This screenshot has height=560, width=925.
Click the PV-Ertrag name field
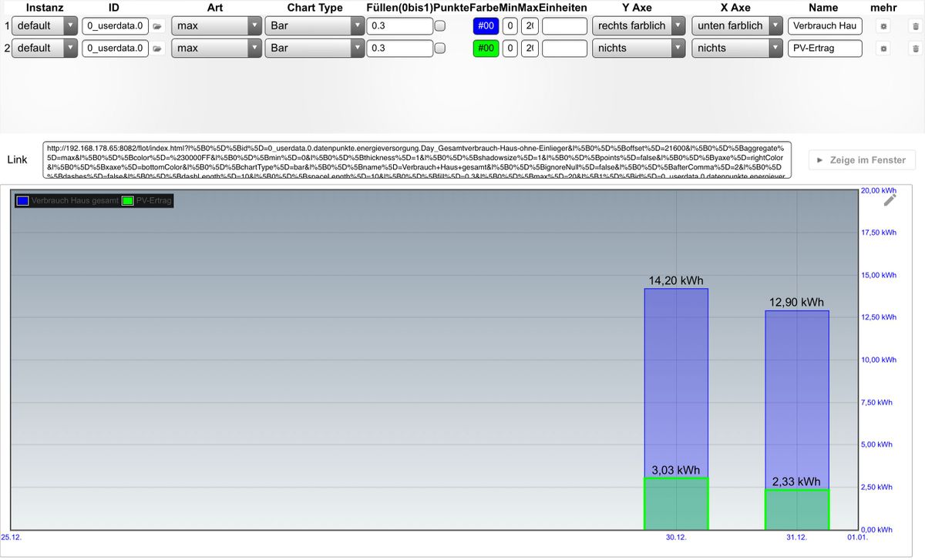click(824, 48)
